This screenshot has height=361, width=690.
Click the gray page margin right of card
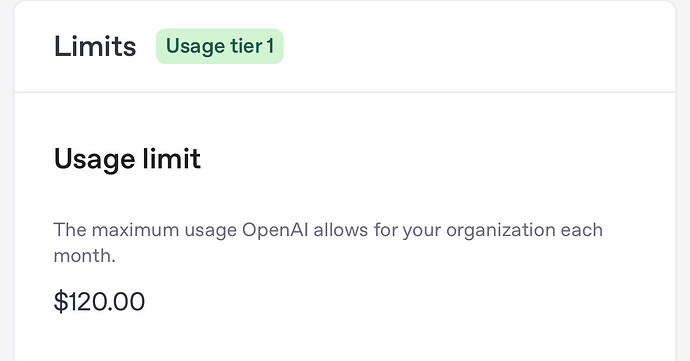[683, 180]
